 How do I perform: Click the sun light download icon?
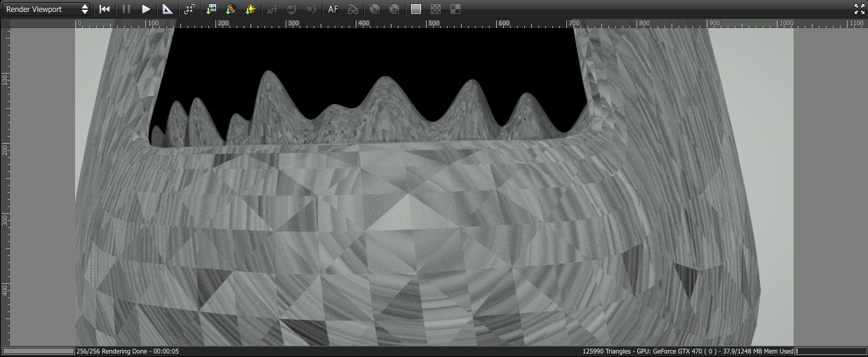pos(251,9)
